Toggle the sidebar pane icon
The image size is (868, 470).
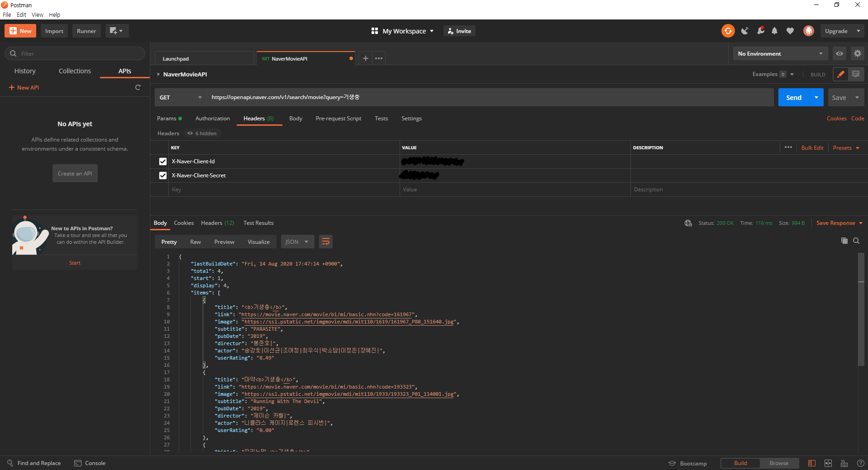click(812, 463)
